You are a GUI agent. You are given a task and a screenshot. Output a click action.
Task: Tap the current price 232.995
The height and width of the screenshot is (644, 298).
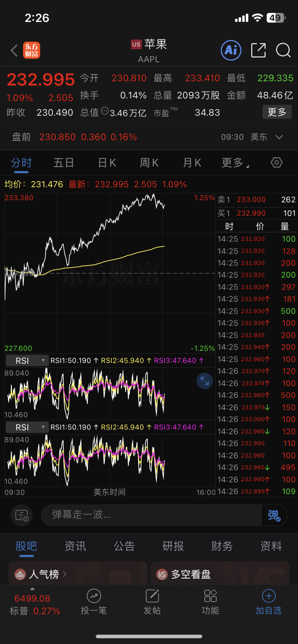[x=41, y=80]
